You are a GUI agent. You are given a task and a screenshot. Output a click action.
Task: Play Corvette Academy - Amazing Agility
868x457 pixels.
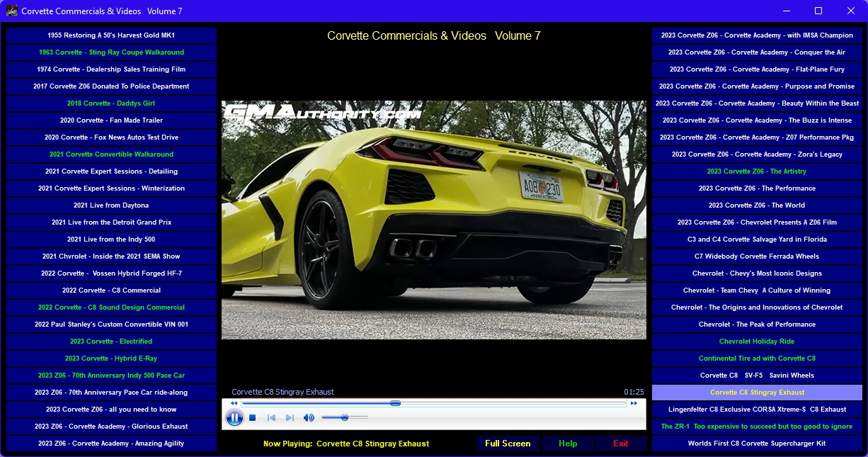[x=111, y=444]
